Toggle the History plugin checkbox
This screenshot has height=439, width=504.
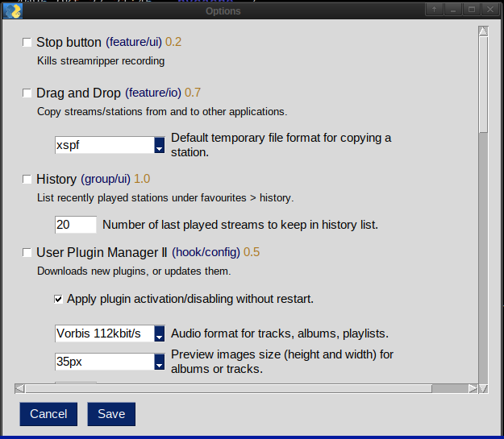[x=28, y=179]
